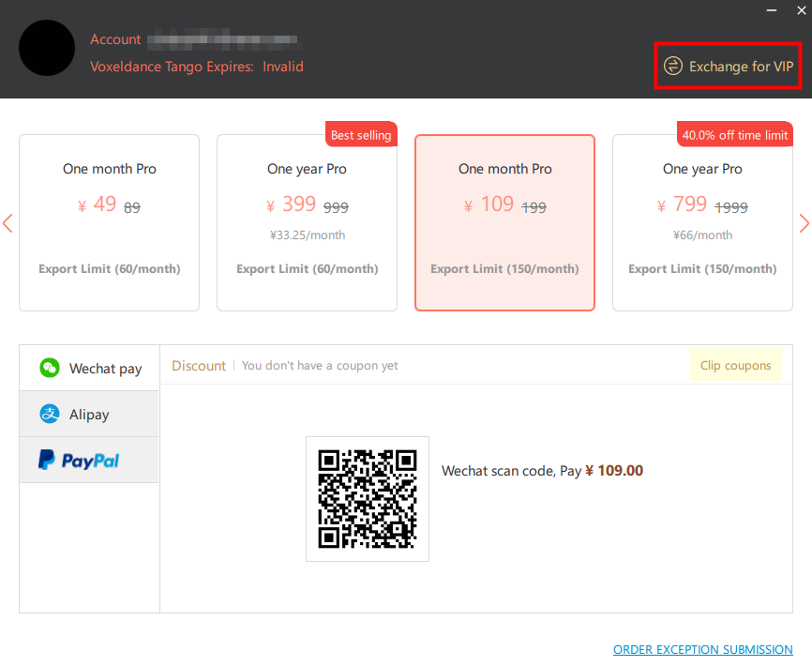
Task: Click the green Wechat logo icon
Action: click(x=50, y=368)
